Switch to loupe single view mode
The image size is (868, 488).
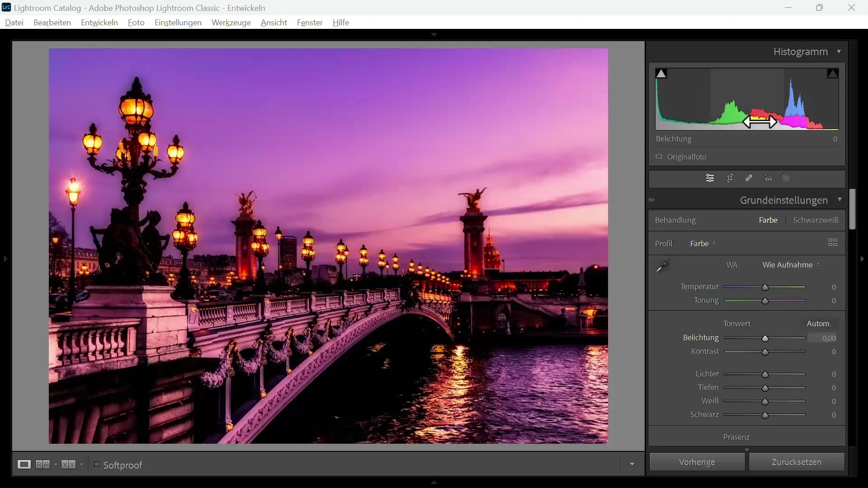[x=24, y=465]
